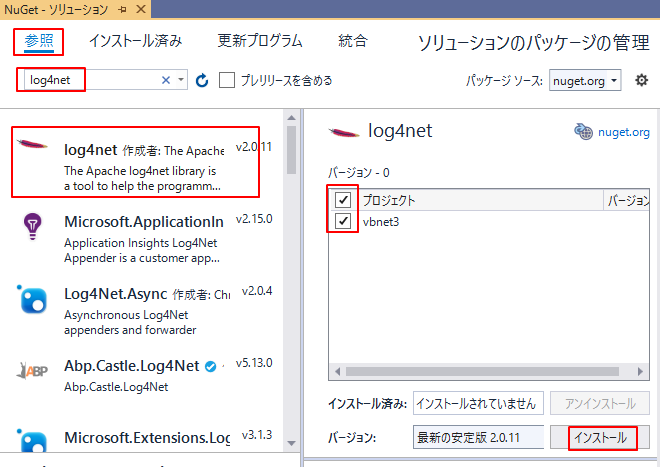Click インストール済み status field

[x=478, y=403]
